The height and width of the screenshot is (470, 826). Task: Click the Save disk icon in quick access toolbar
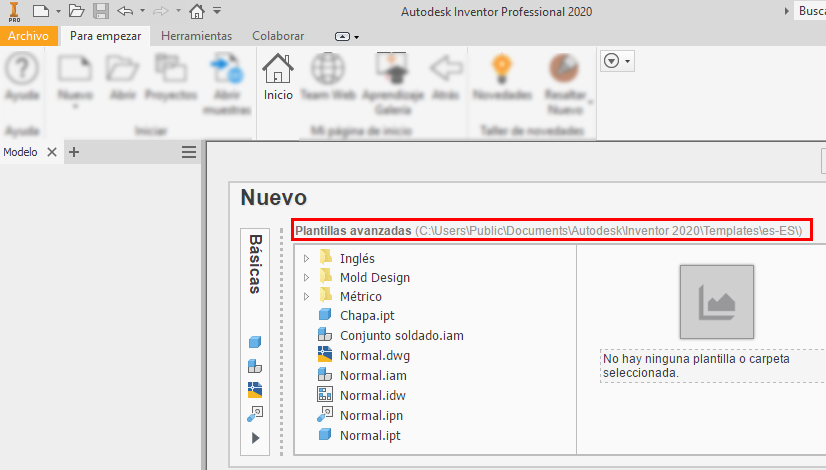point(101,11)
